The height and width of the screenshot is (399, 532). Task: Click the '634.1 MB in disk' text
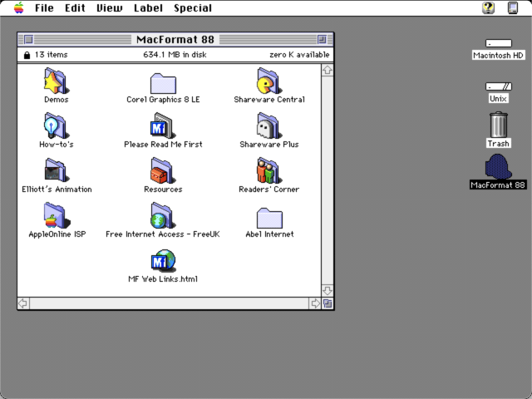175,55
